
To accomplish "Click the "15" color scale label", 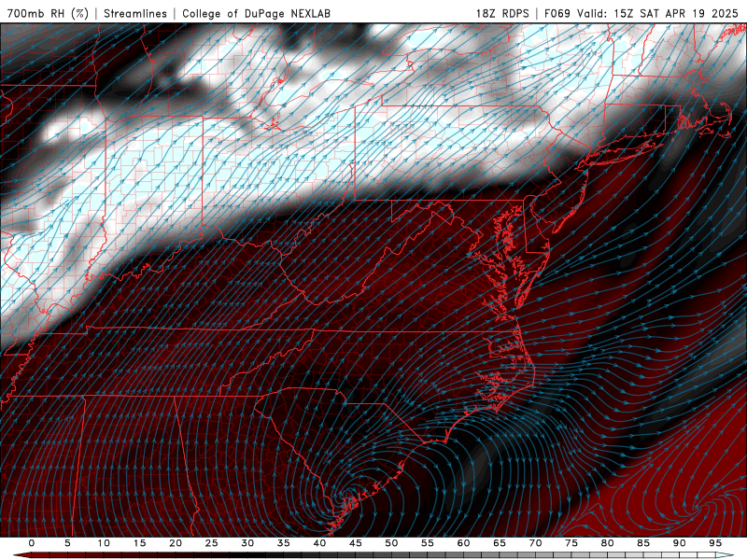I will [x=139, y=543].
